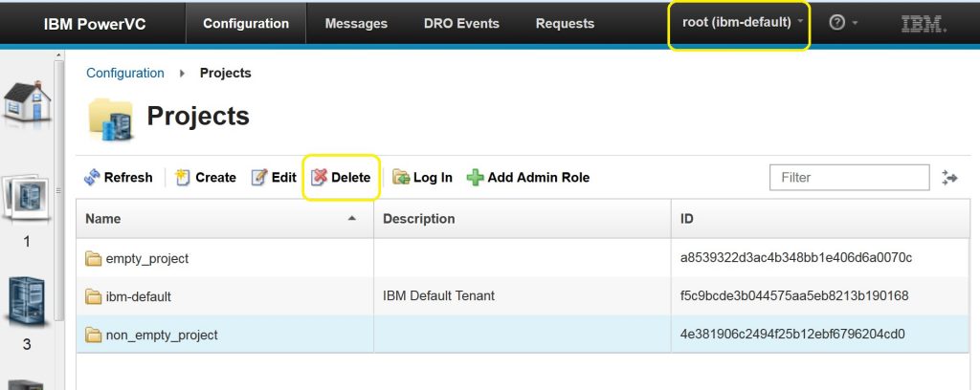
Task: Open the Images sidebar icon labeled 1
Action: click(26, 200)
